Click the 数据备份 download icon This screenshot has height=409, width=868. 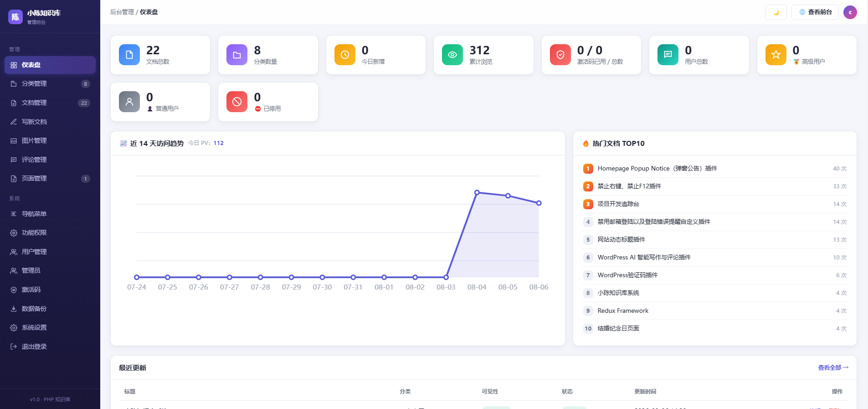(14, 309)
